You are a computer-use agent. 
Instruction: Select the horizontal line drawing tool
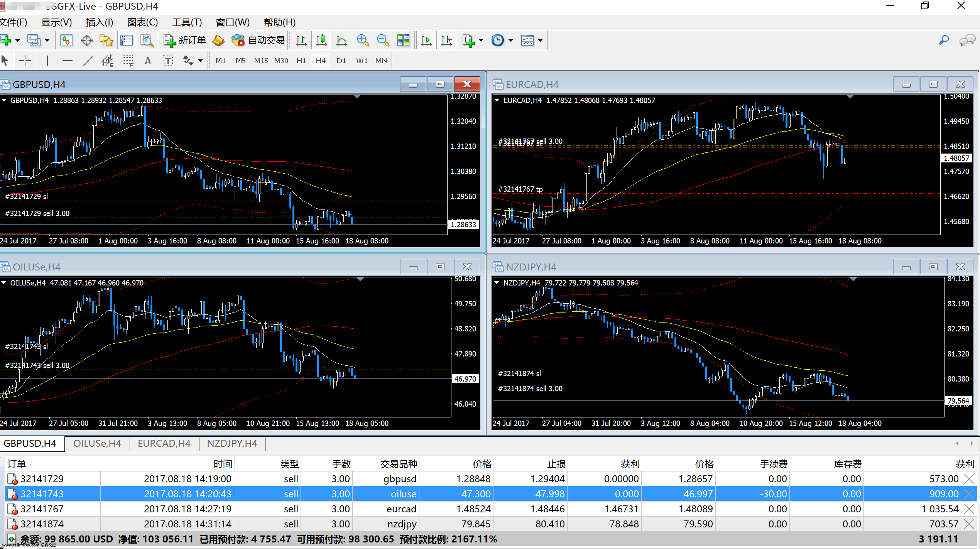68,61
